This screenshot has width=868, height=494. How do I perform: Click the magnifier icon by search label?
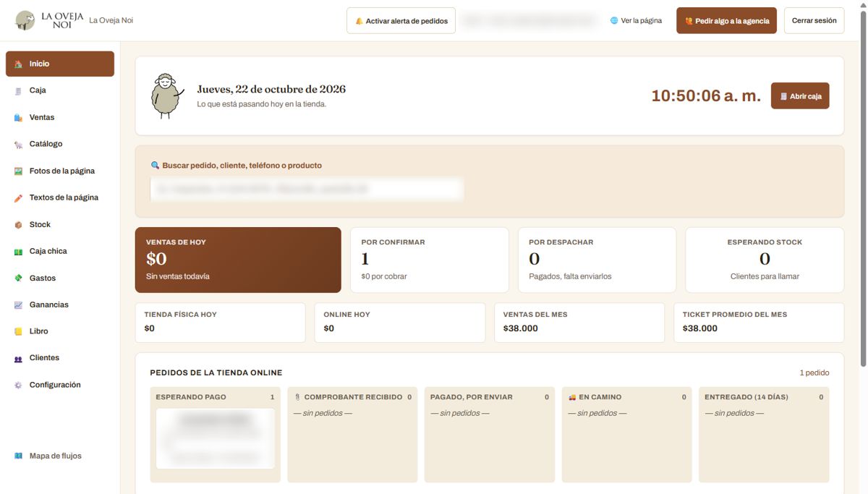(x=155, y=165)
